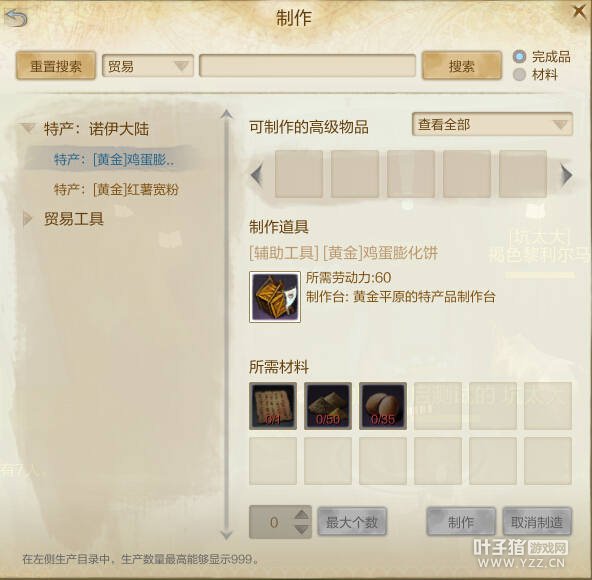The height and width of the screenshot is (580, 592).
Task: Select recipe 特产：[黄金]红薯宽粉
Action: (116, 189)
